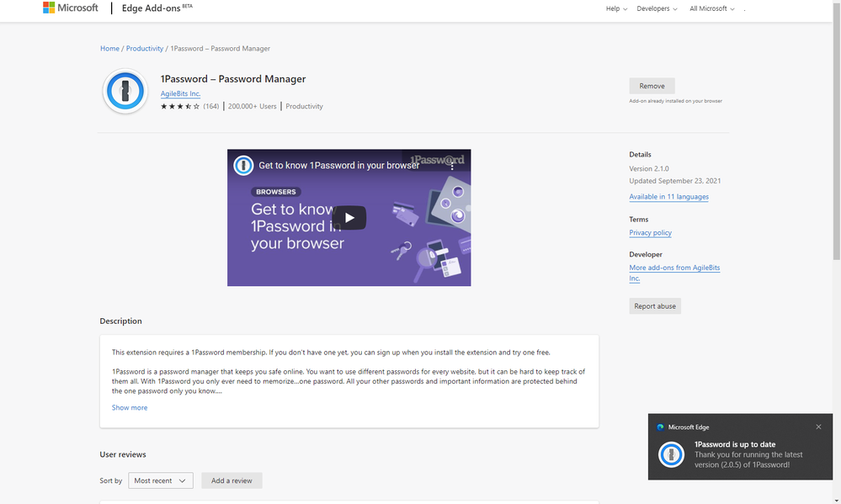Click the 1Password extension logo icon
This screenshot has width=841, height=504.
(x=125, y=92)
